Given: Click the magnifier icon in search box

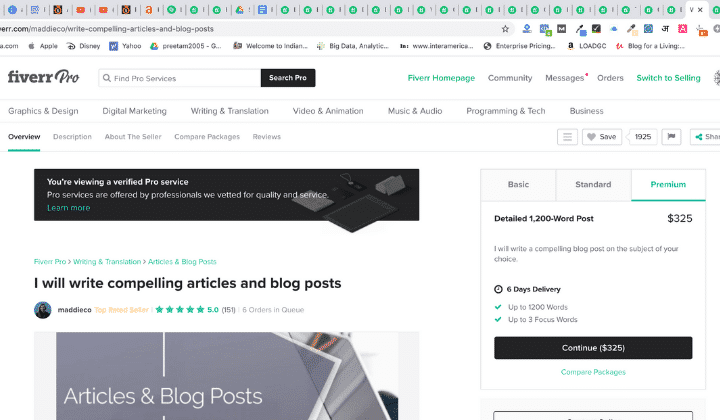Looking at the screenshot, I should click(x=107, y=78).
